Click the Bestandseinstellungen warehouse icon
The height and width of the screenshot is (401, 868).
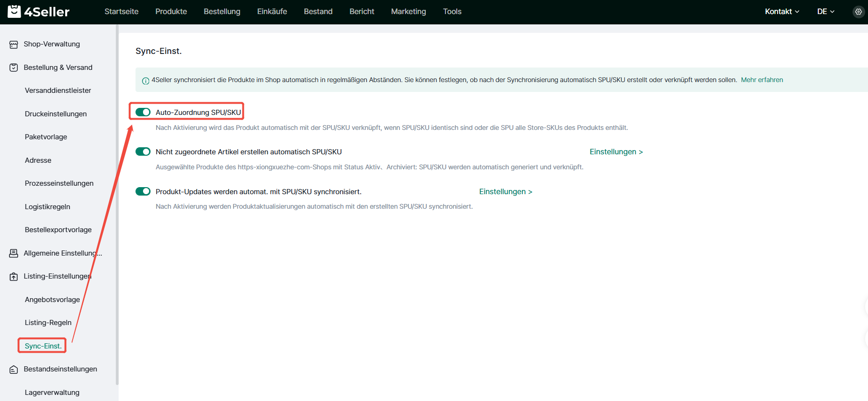(x=14, y=370)
